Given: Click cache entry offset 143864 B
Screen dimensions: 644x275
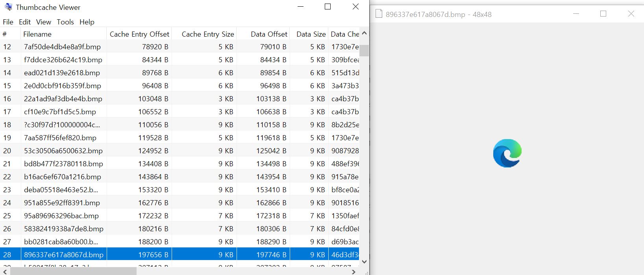Looking at the screenshot, I should [153, 177].
